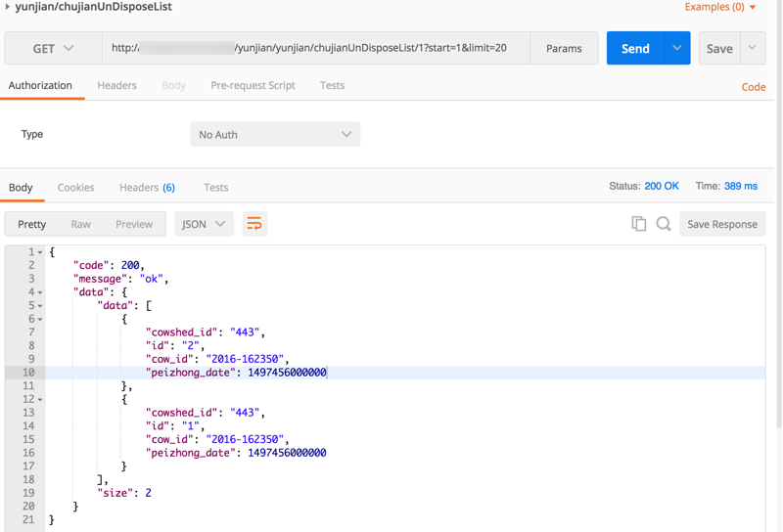Switch to the request Headers tab

pyautogui.click(x=116, y=85)
